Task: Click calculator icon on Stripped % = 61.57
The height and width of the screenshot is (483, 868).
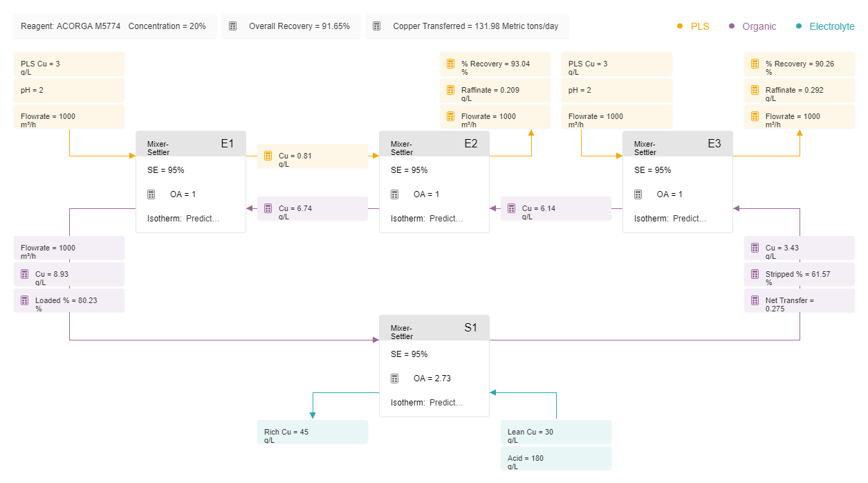Action: [x=755, y=274]
